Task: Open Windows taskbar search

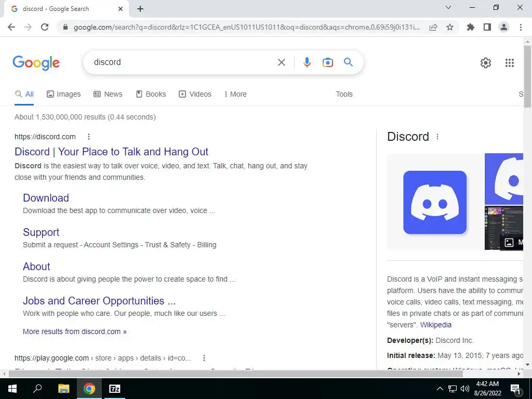Action: (x=37, y=389)
